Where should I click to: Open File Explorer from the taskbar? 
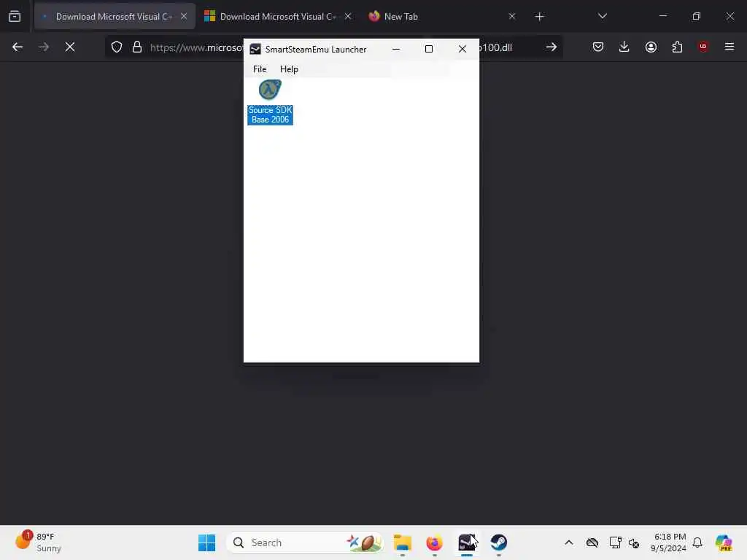[x=403, y=542]
